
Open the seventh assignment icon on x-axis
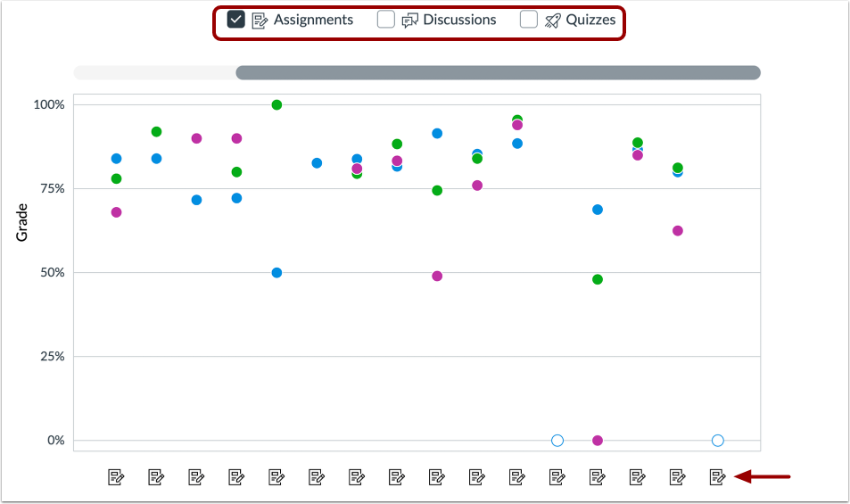pos(357,477)
